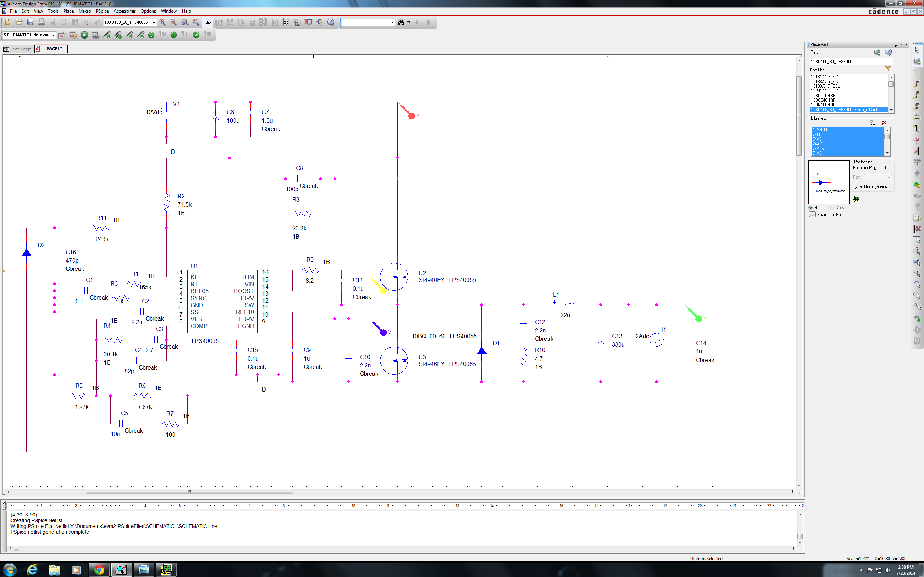The image size is (924, 577).
Task: Expand the Search for Part section
Action: (x=812, y=214)
